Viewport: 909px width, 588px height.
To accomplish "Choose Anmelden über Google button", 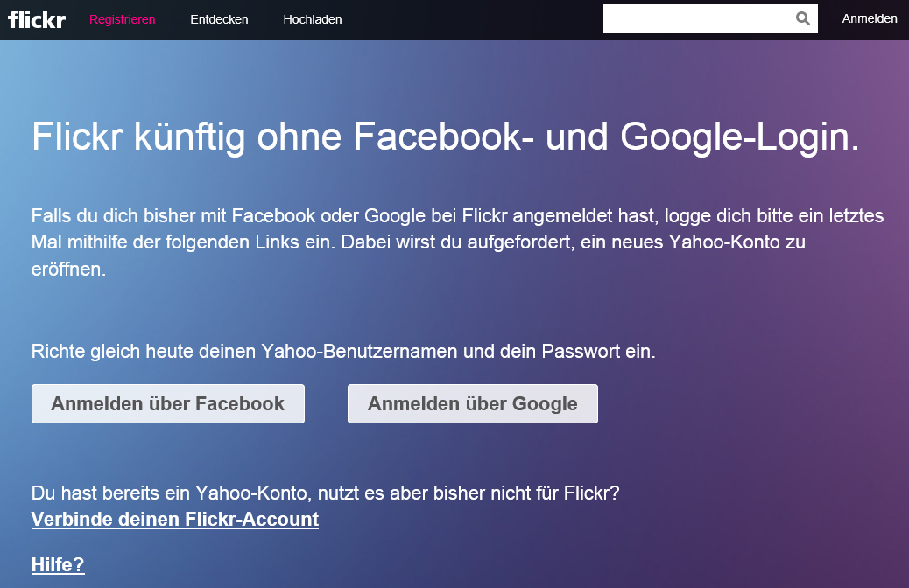I will click(x=473, y=403).
